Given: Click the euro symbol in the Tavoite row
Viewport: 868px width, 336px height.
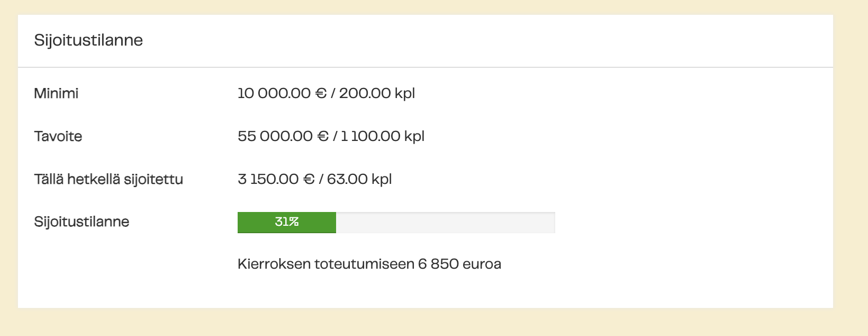Looking at the screenshot, I should pyautogui.click(x=323, y=137).
